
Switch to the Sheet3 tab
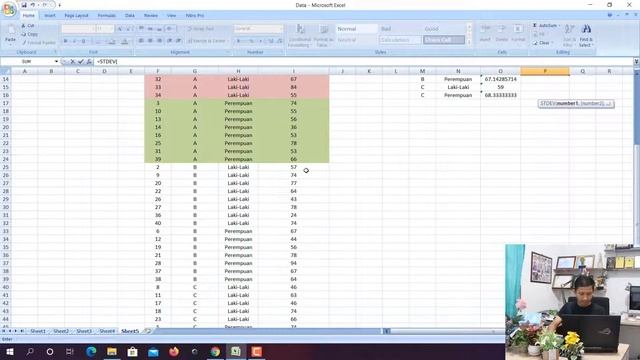coord(84,331)
